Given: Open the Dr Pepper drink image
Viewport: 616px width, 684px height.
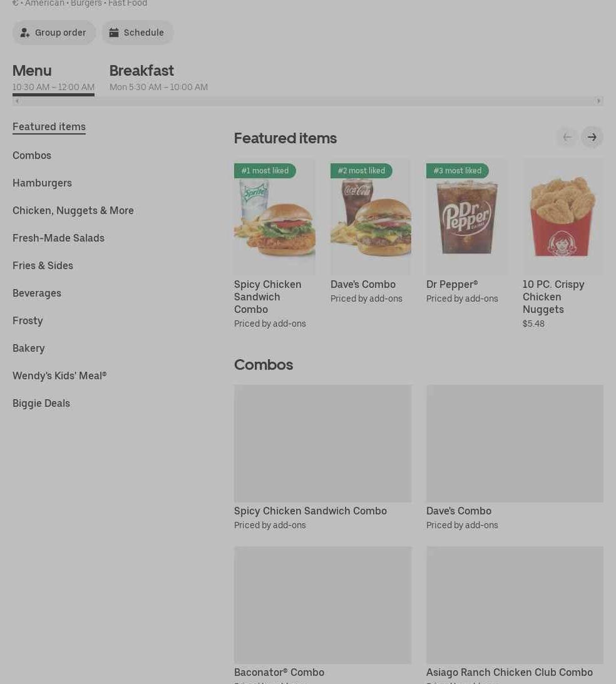Looking at the screenshot, I should 467,217.
